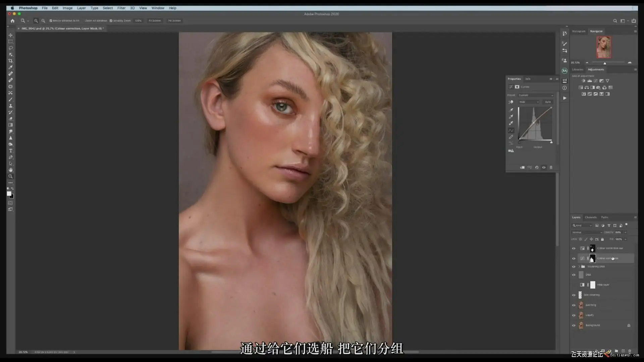Select the Rectangular Marquee tool

tap(10, 42)
